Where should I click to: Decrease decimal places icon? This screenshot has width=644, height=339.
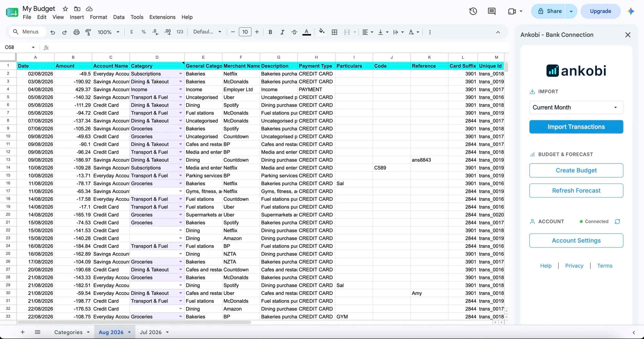coord(156,32)
